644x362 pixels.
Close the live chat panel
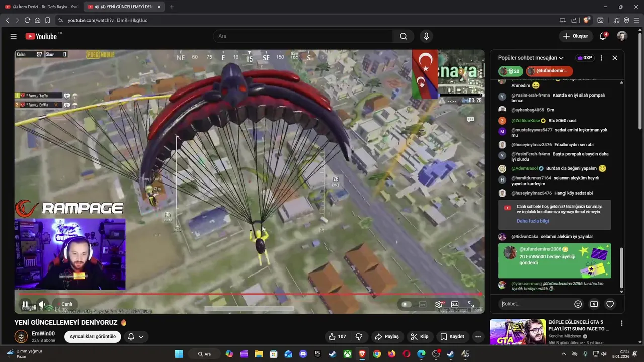[x=615, y=58]
